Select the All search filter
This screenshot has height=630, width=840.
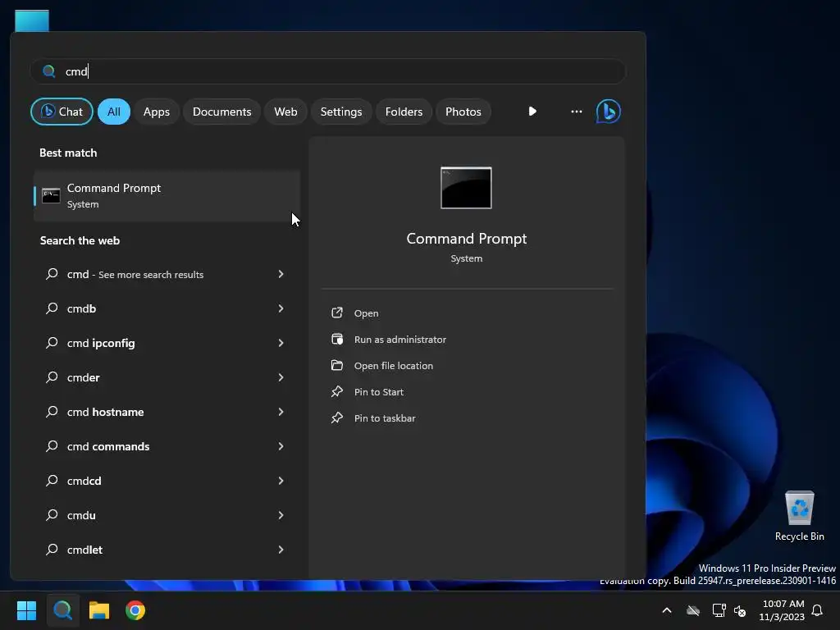tap(113, 112)
